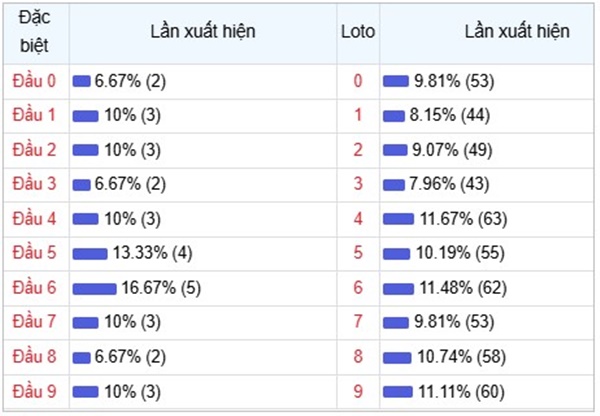Select the Đầu 5 row label
Image resolution: width=600 pixels, height=416 pixels.
point(35,253)
